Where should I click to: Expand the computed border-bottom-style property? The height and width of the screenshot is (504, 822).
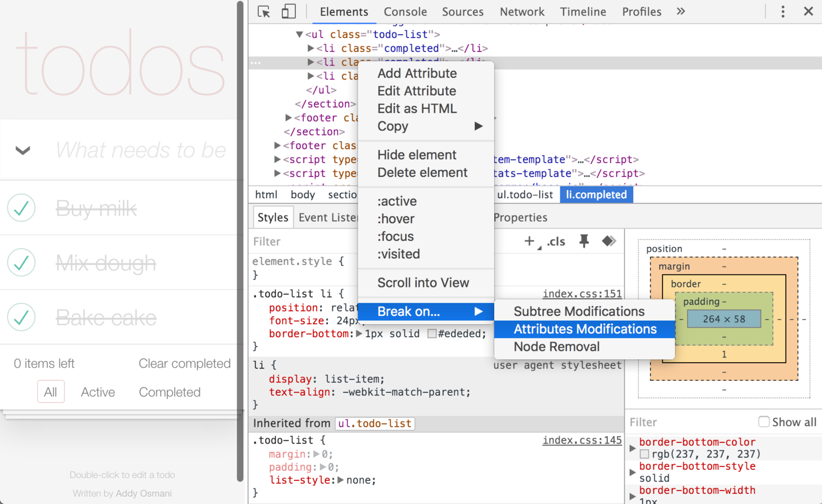633,472
